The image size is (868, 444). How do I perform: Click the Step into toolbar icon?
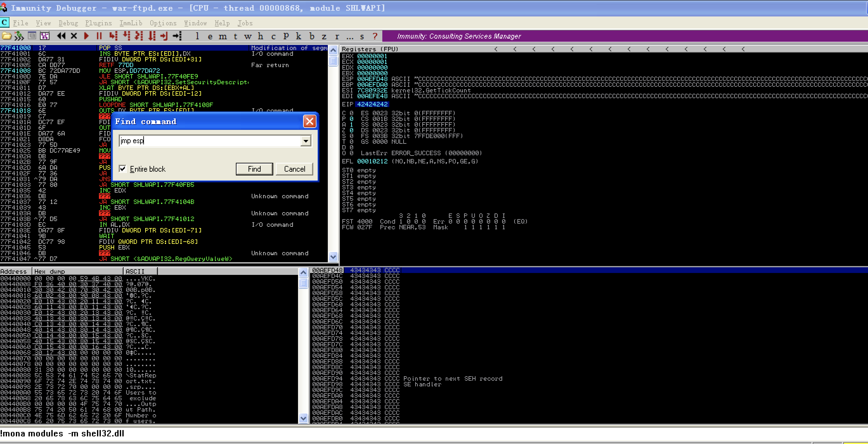pyautogui.click(x=113, y=36)
